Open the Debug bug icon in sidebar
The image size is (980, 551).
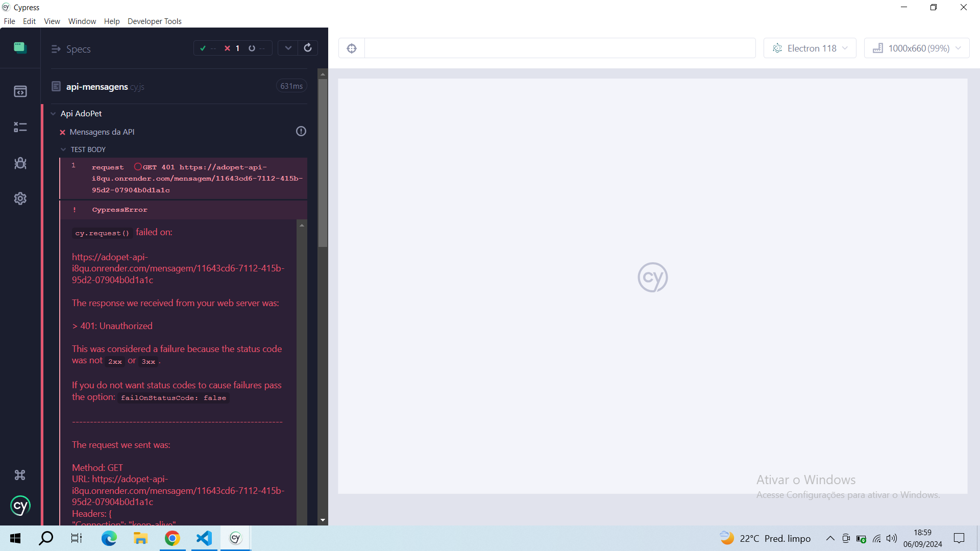click(20, 163)
